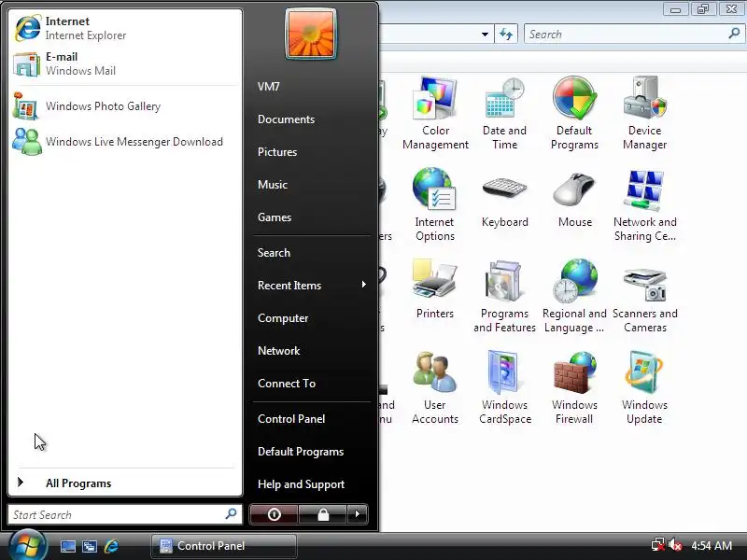Screen dimensions: 747x560
Task: Launch Internet Explorer from quick launch bar
Action: (x=111, y=546)
